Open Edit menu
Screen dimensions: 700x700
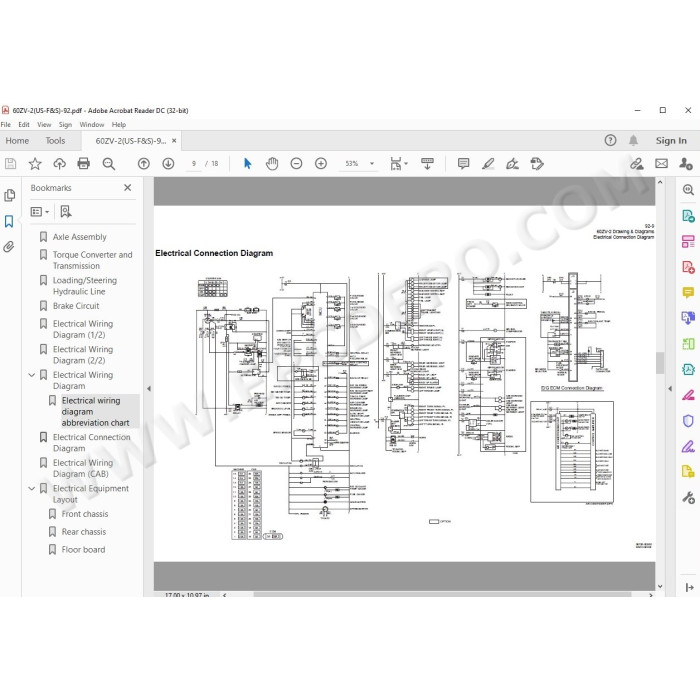point(24,125)
